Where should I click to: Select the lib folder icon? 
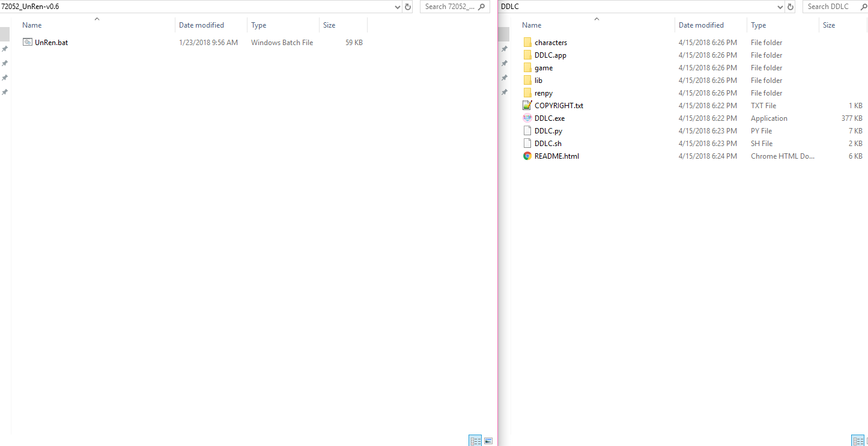point(527,80)
